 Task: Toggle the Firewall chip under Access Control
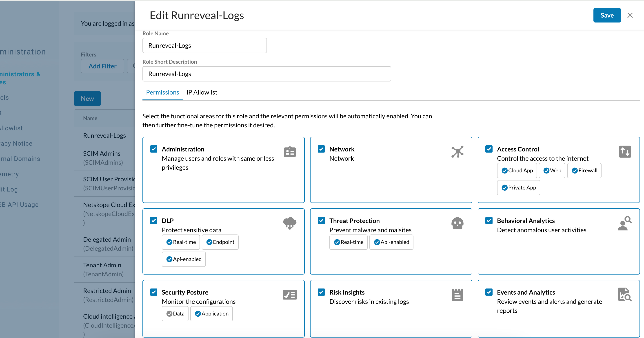tap(584, 171)
